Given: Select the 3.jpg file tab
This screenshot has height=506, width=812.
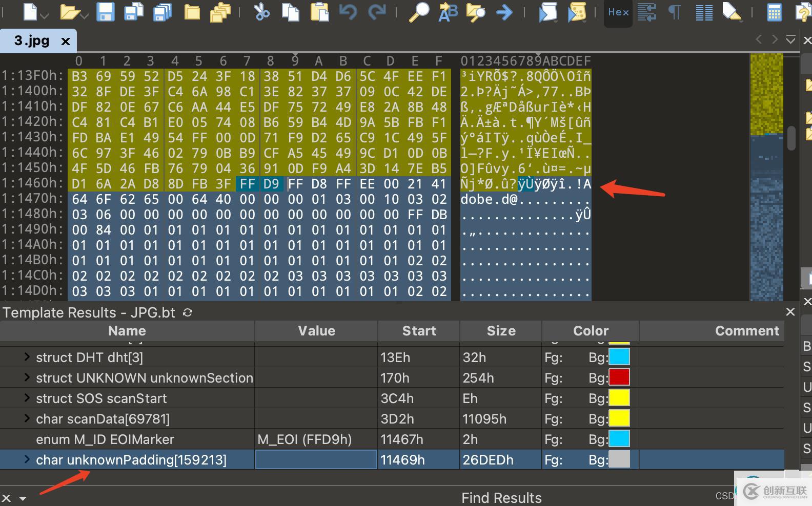Looking at the screenshot, I should 32,41.
